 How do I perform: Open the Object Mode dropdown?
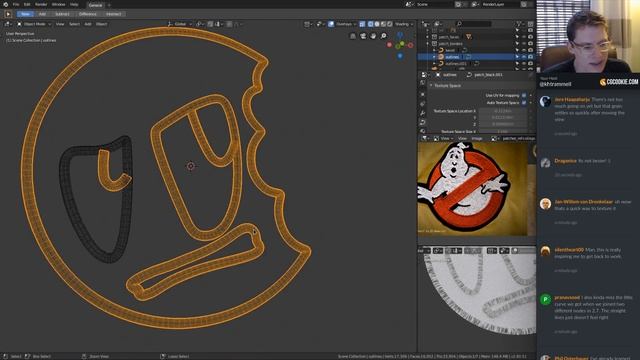click(34, 24)
